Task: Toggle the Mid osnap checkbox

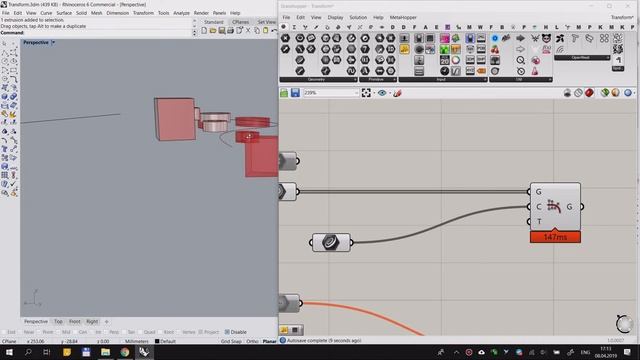Action: 59,332
